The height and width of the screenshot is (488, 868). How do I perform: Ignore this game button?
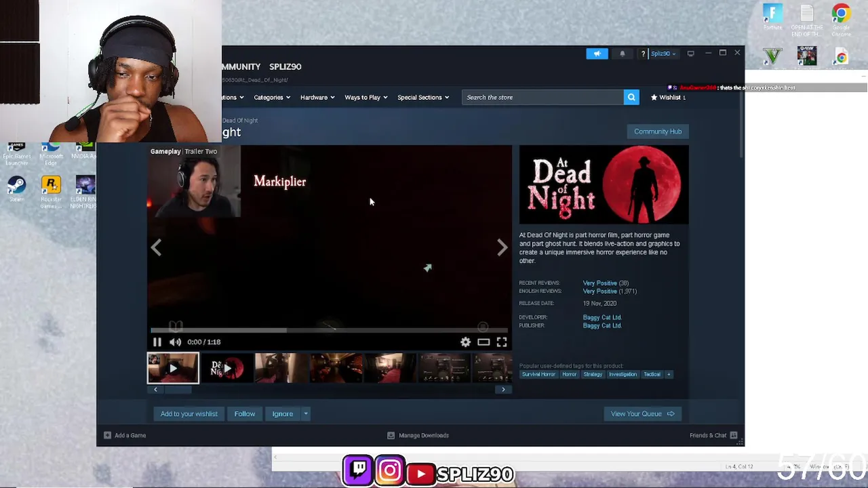pyautogui.click(x=283, y=414)
